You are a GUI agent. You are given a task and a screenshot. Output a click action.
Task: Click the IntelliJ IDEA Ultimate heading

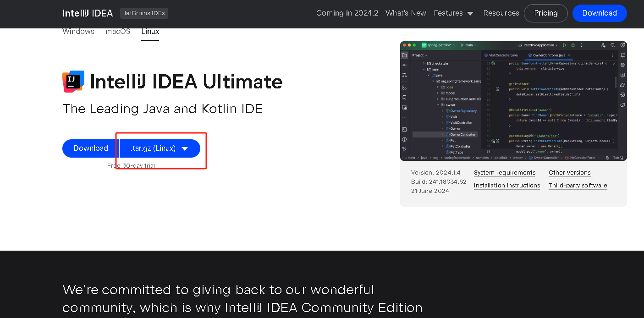click(187, 82)
